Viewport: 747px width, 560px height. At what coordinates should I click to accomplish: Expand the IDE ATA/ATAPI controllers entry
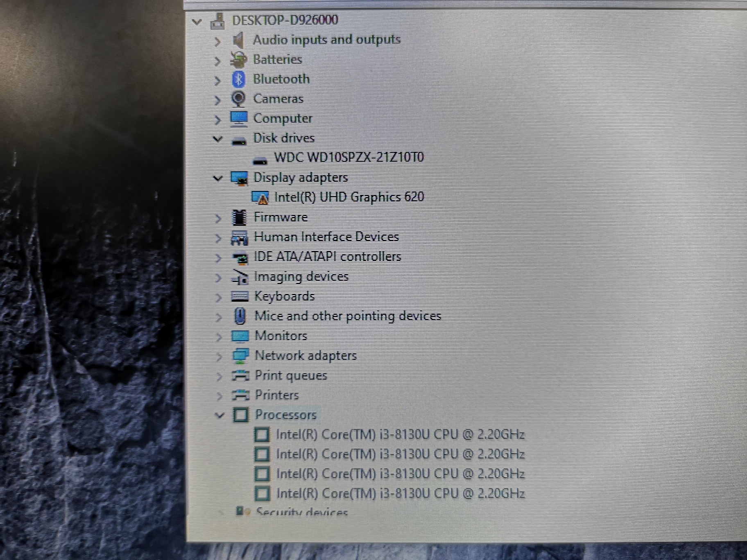[218, 257]
